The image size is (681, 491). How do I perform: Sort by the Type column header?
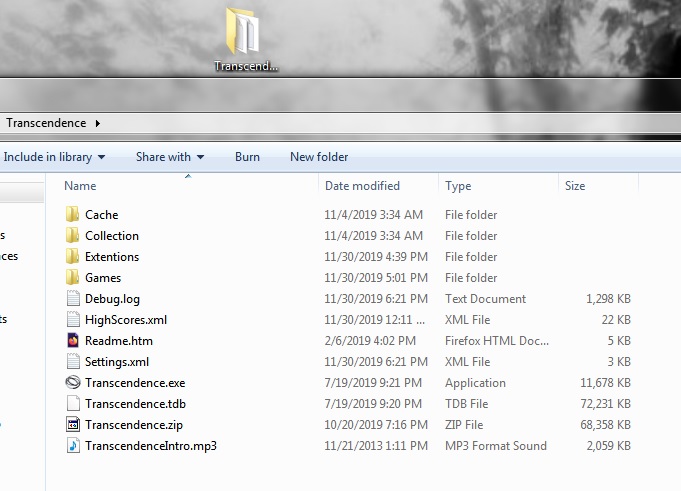[458, 186]
